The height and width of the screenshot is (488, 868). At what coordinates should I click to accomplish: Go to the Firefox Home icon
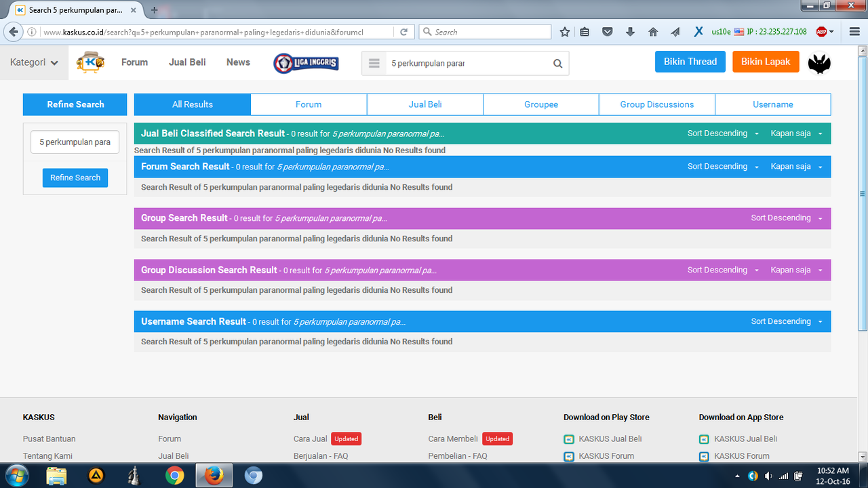coord(653,32)
